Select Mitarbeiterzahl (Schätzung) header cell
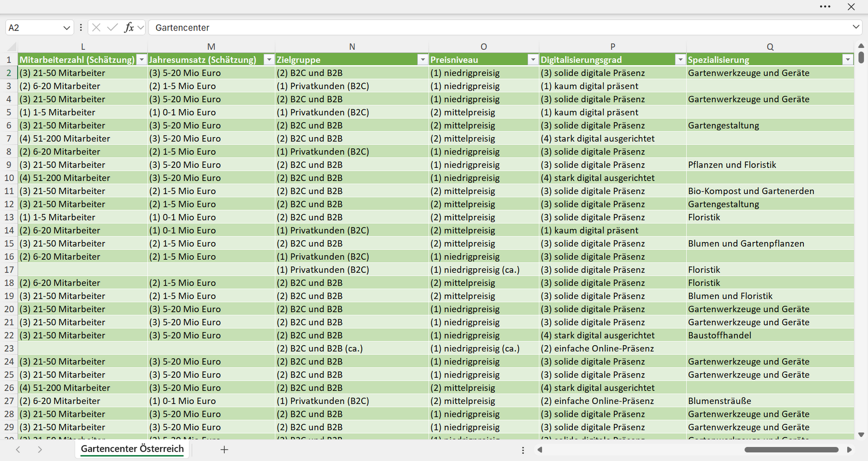Image resolution: width=868 pixels, height=461 pixels. (x=83, y=60)
